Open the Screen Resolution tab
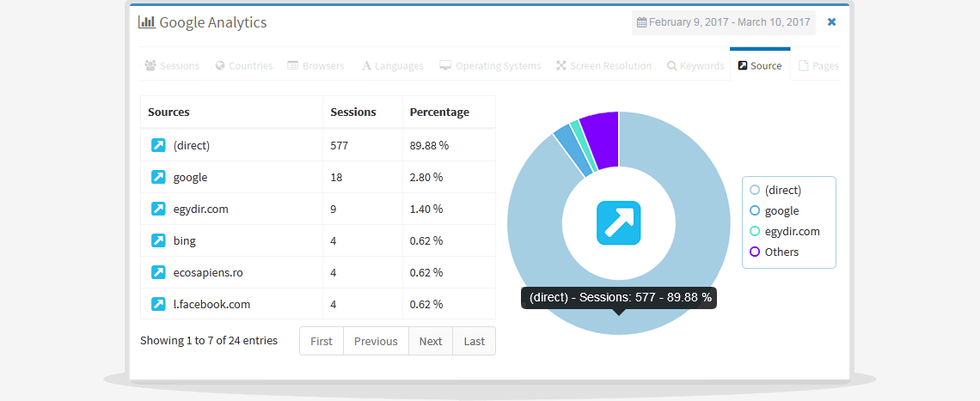The image size is (980, 401). [603, 65]
